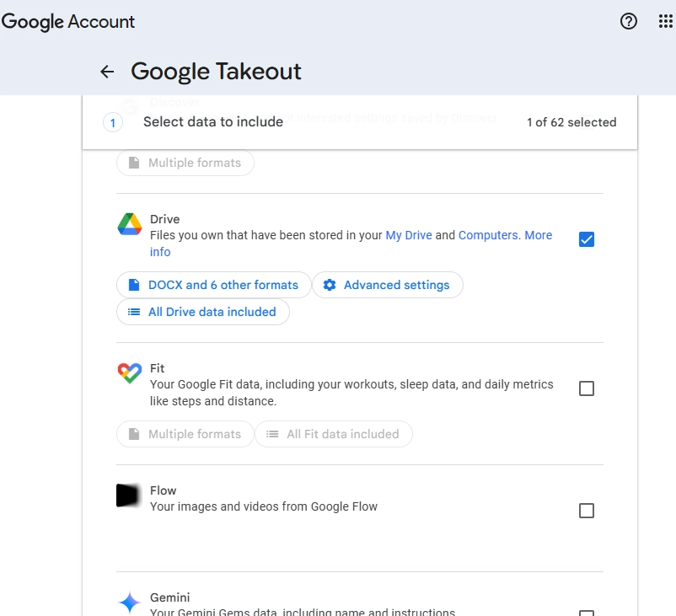Click the Google Fit heart icon
Screen dimensions: 676x616
click(128, 373)
